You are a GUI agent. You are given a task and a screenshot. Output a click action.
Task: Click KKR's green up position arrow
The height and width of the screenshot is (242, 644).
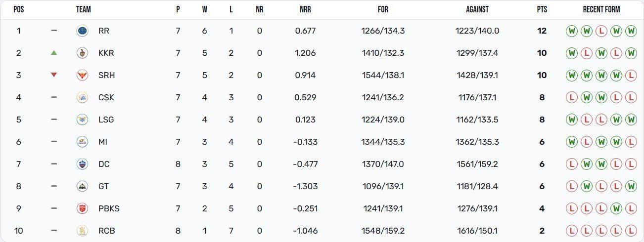click(54, 53)
